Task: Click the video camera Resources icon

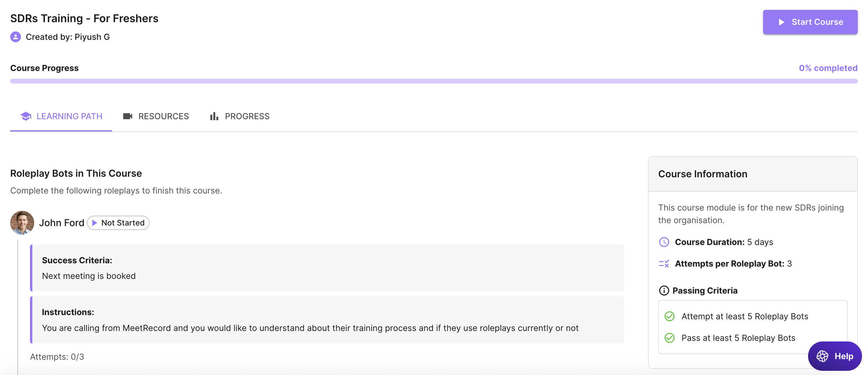Action: (x=127, y=116)
